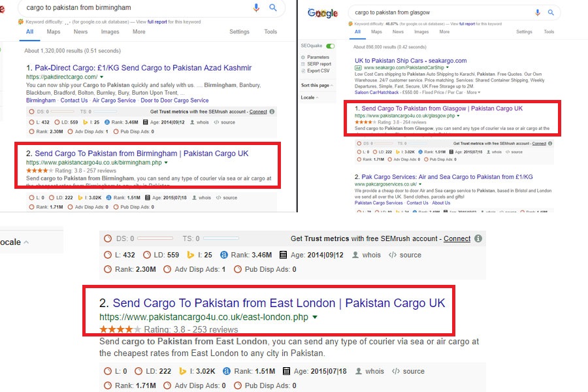Open whois beside Age 2014|09|12 in bottom panel

point(367,255)
